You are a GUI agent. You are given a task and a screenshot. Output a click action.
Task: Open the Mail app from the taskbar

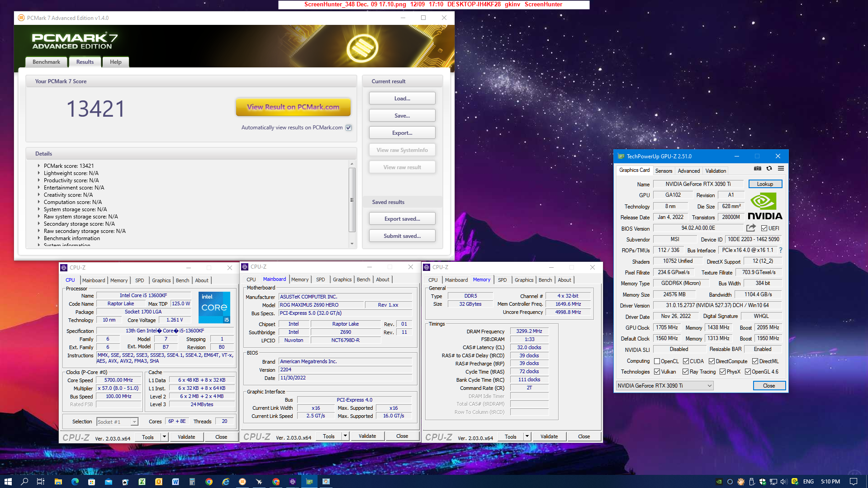tap(108, 482)
